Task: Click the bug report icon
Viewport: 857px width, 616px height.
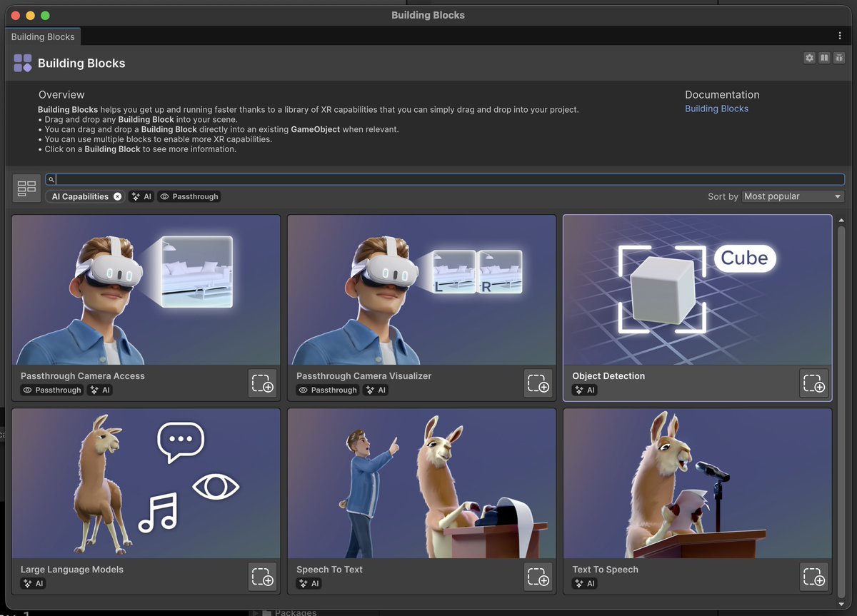Action: tap(839, 58)
